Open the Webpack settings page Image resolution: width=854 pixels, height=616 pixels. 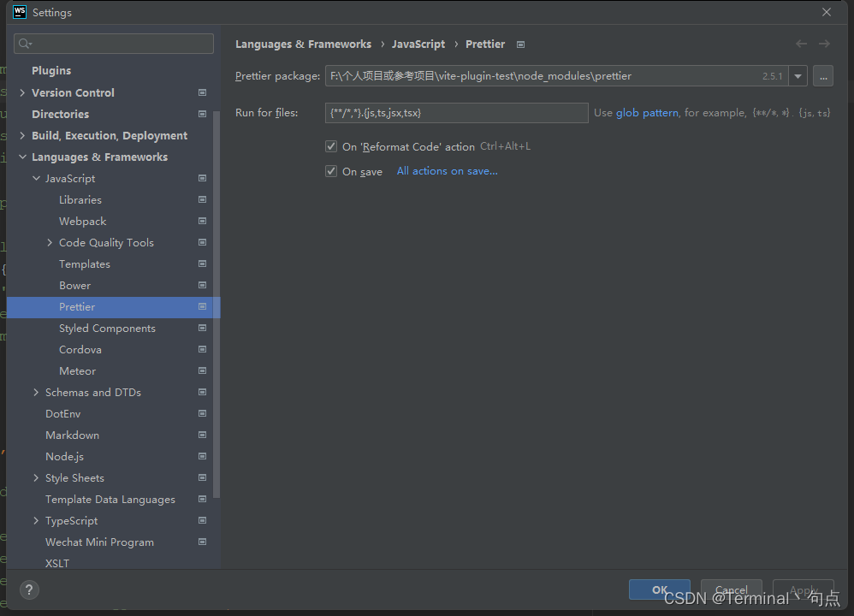[x=83, y=221]
